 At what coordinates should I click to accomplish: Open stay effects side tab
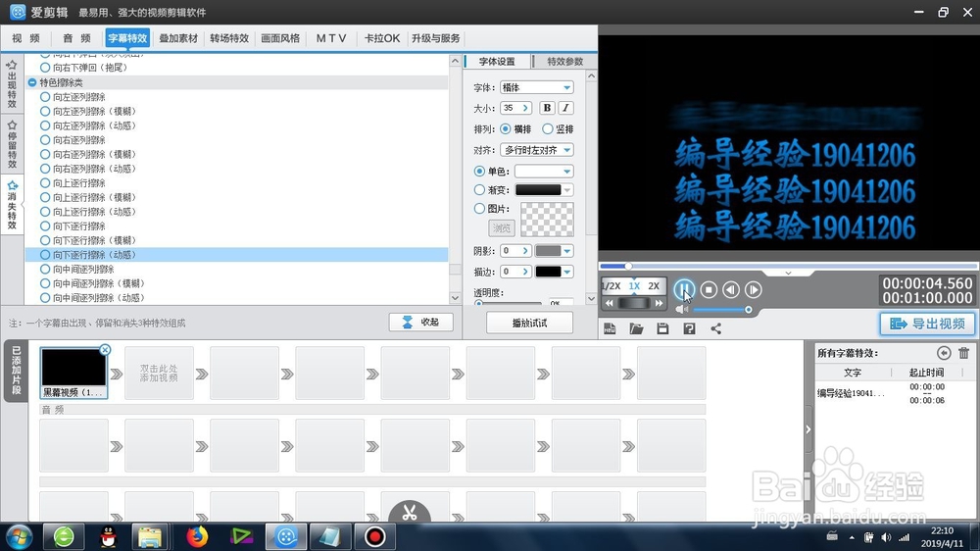12,145
